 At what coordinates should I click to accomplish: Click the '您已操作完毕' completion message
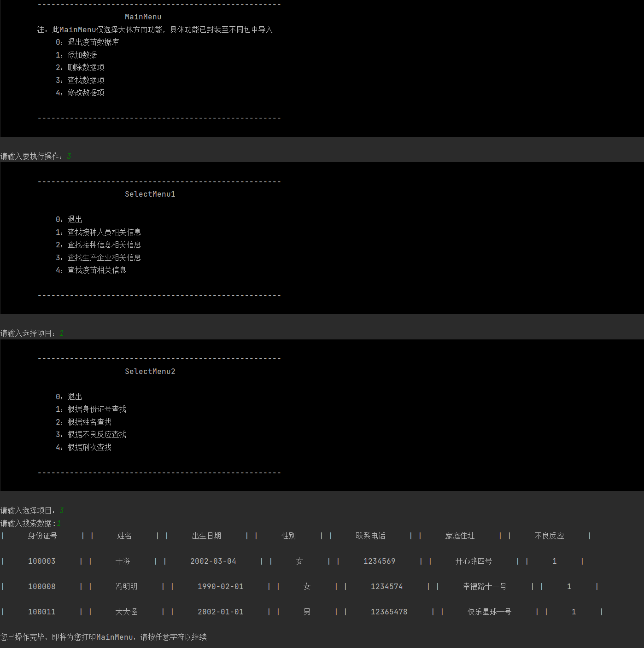[104, 637]
